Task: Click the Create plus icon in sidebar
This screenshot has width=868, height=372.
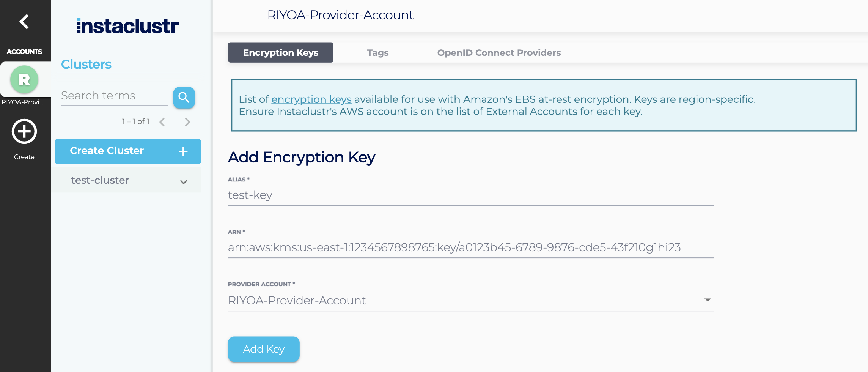Action: [24, 131]
